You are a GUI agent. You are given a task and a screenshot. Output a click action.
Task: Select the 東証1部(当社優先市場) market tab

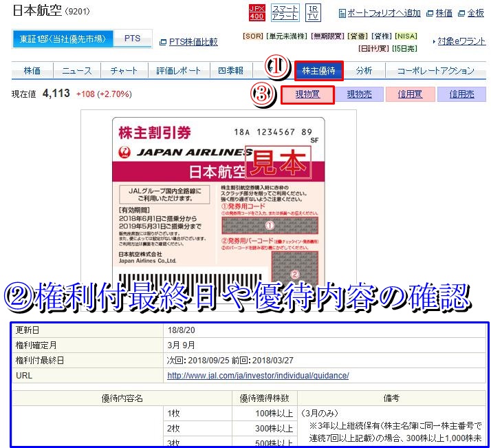coord(63,39)
